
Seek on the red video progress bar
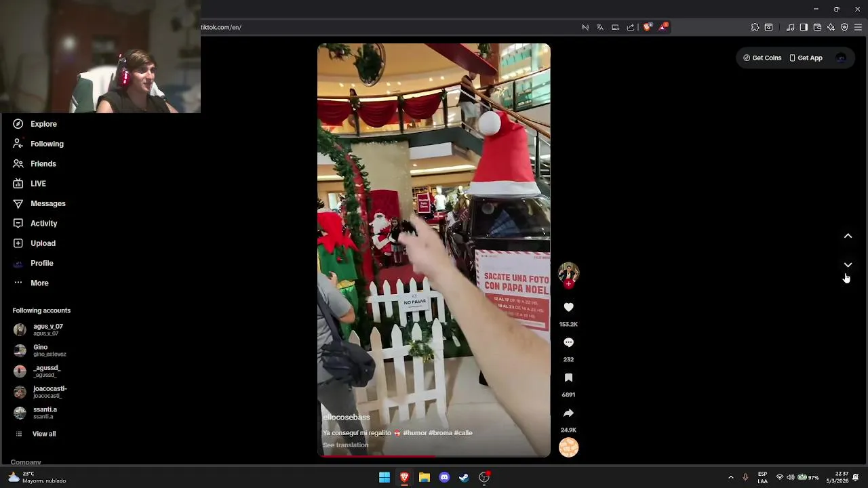point(434,456)
